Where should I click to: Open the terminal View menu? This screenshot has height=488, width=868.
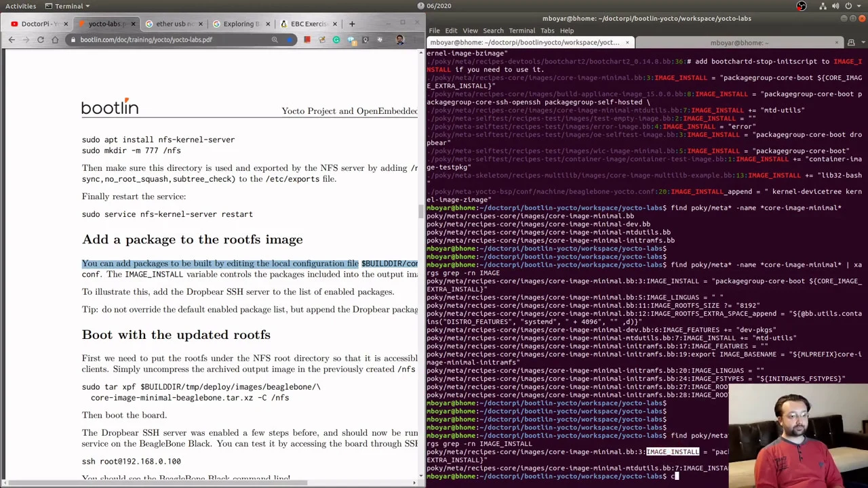click(x=470, y=30)
